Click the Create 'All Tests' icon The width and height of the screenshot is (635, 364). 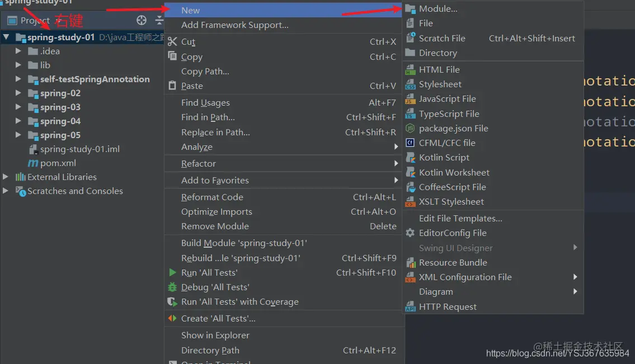[x=172, y=318]
